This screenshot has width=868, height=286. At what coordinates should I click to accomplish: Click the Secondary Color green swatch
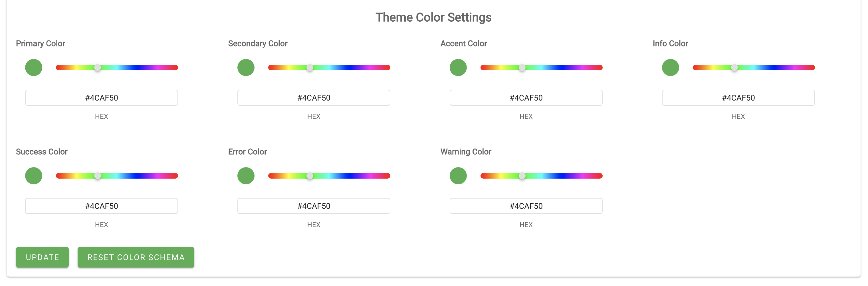[x=246, y=68]
